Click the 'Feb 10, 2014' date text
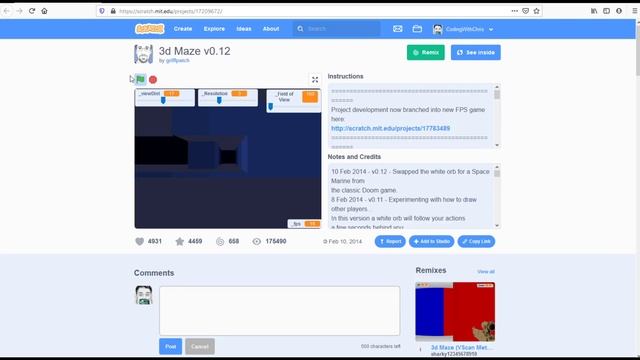 point(345,241)
